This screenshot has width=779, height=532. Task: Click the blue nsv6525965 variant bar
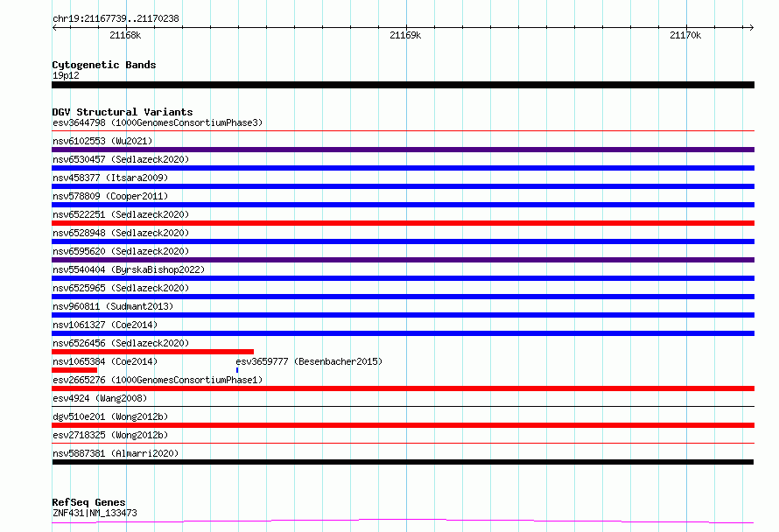(x=403, y=297)
